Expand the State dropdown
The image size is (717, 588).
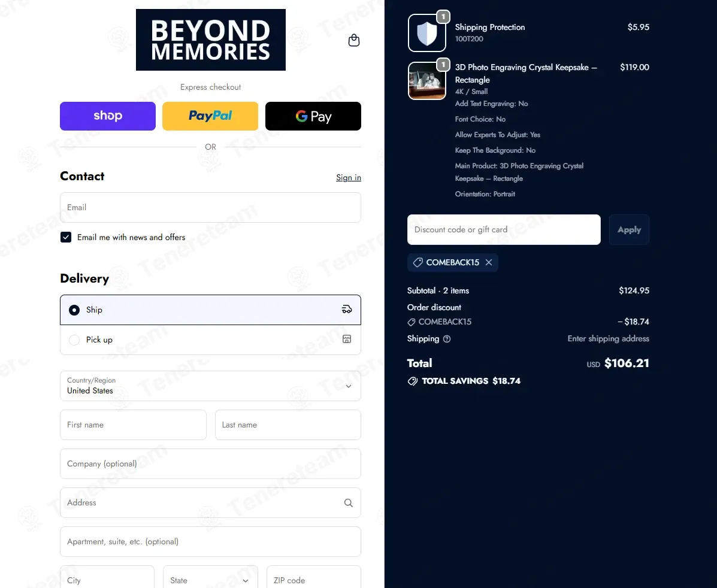point(210,580)
